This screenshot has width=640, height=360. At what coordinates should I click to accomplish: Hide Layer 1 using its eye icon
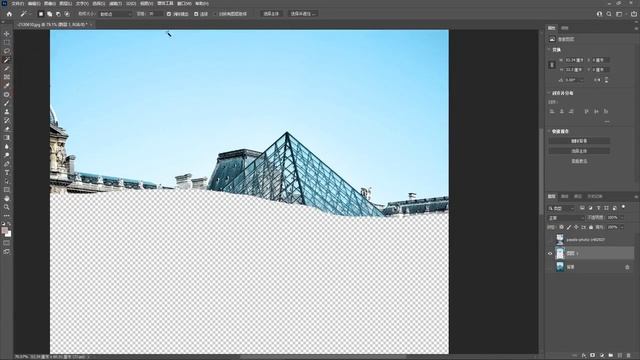pos(550,253)
